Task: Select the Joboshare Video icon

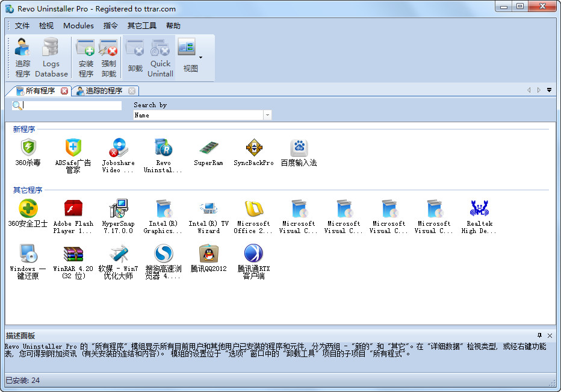Action: (118, 156)
